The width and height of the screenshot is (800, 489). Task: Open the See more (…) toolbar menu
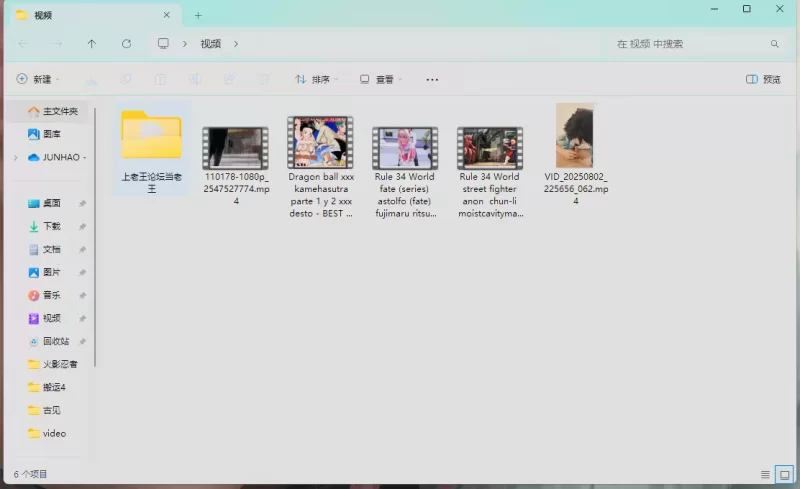[432, 79]
